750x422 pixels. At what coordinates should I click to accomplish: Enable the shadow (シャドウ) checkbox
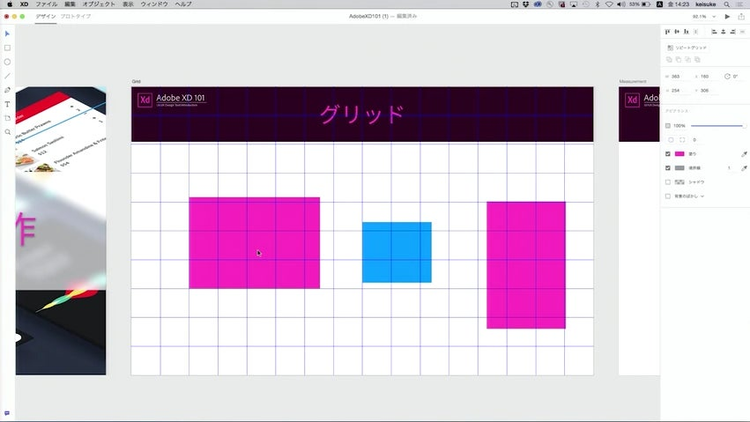(x=668, y=182)
